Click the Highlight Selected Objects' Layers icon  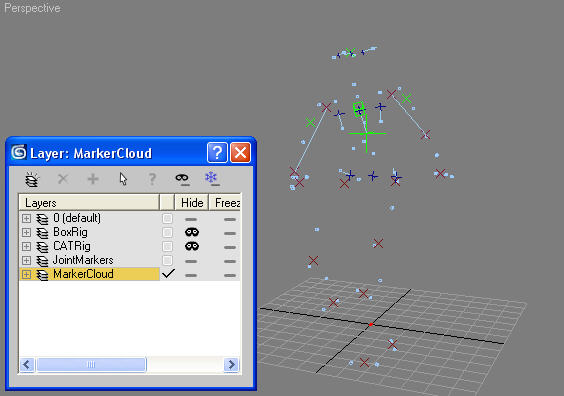click(152, 179)
